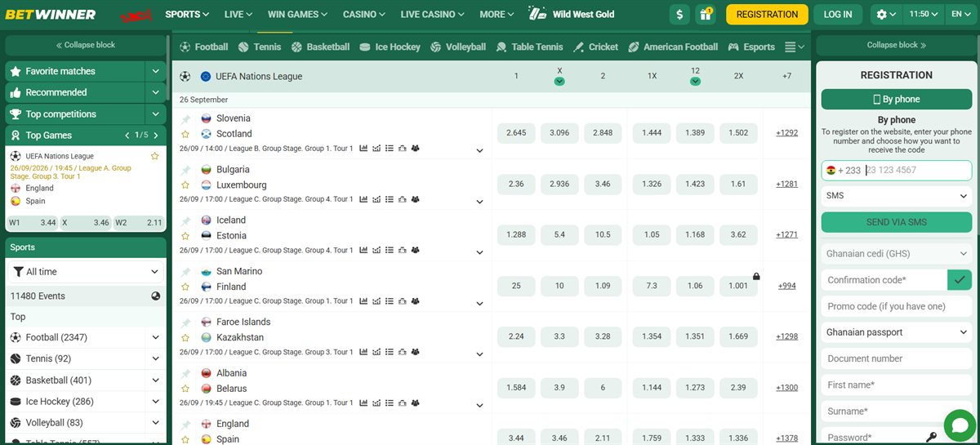
Task: Open people icon for Slovenia vs Scotland
Action: [415, 149]
